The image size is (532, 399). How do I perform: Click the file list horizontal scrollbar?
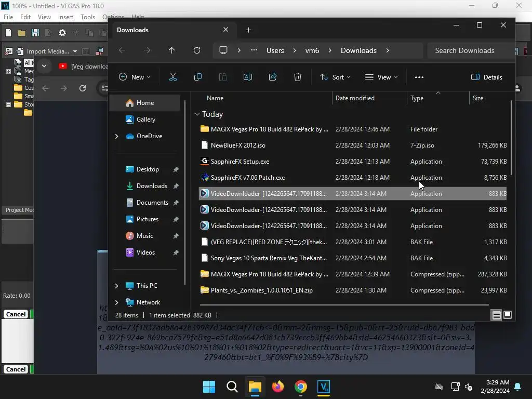[344, 304]
